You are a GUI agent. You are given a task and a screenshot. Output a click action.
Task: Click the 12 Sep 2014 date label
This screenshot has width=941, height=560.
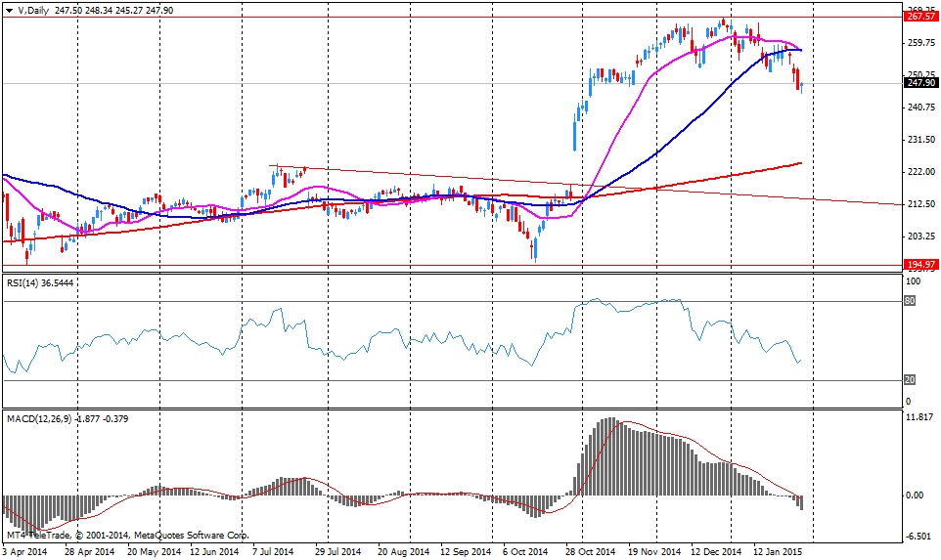point(466,551)
